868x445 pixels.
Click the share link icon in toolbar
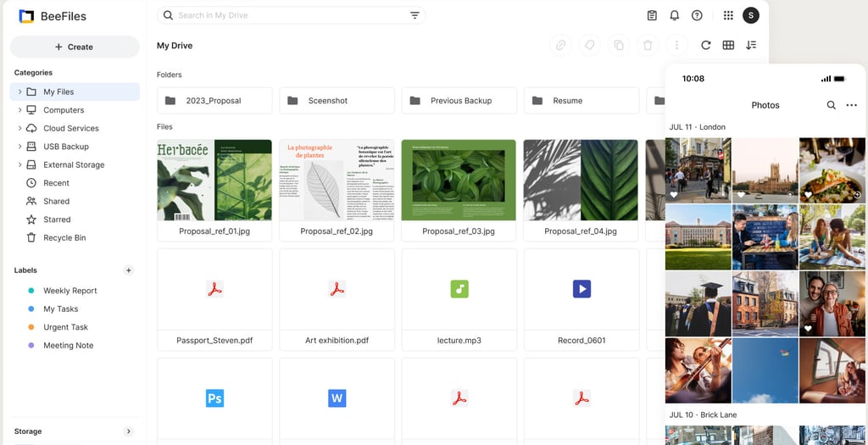click(561, 46)
